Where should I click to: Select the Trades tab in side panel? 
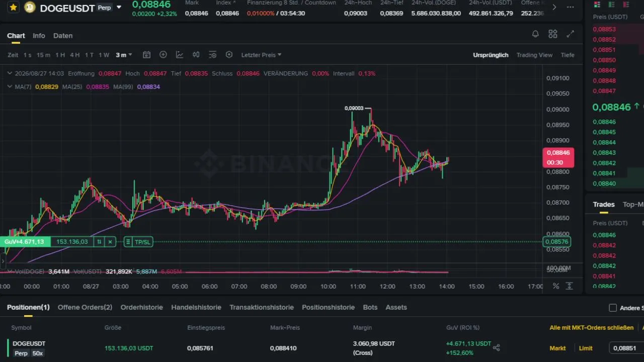point(604,204)
